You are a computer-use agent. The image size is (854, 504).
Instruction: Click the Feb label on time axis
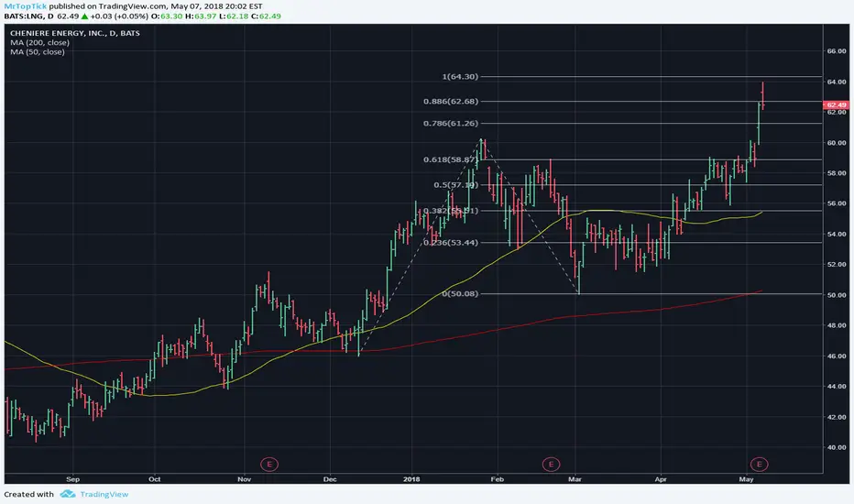pos(497,479)
